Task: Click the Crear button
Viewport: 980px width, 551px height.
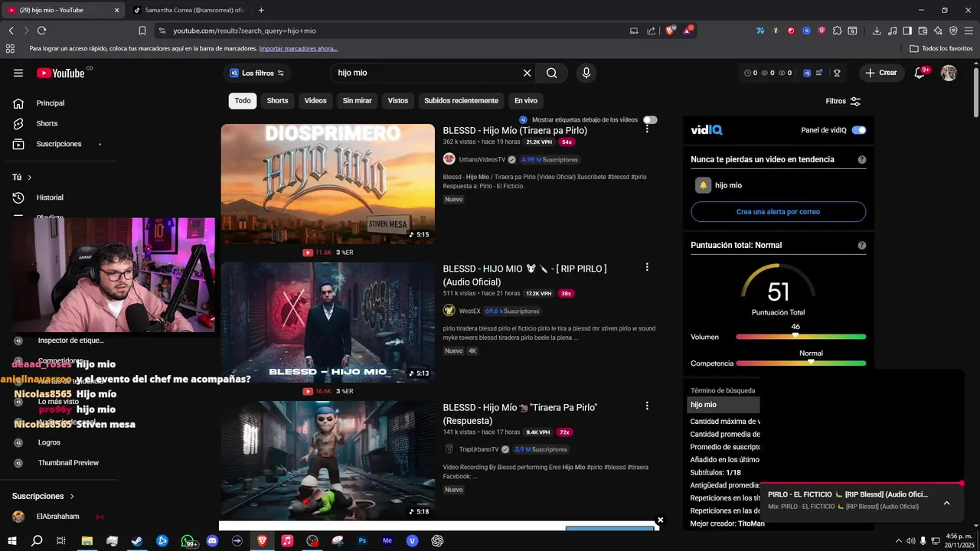Action: tap(880, 73)
